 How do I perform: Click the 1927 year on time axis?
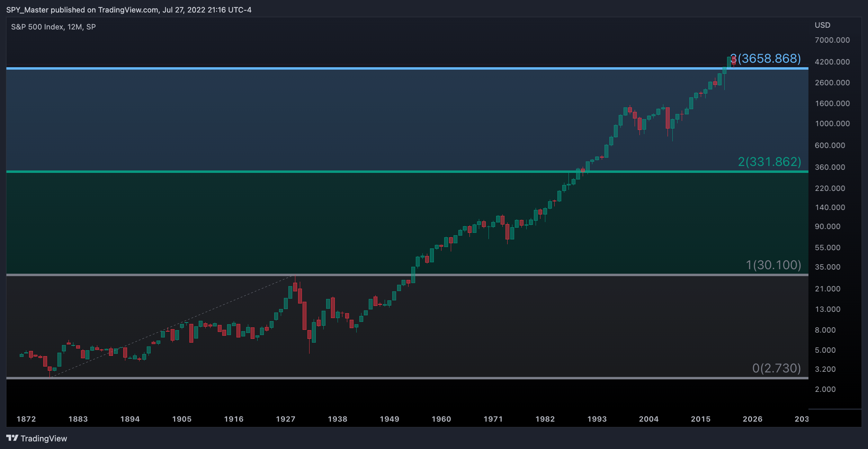286,419
